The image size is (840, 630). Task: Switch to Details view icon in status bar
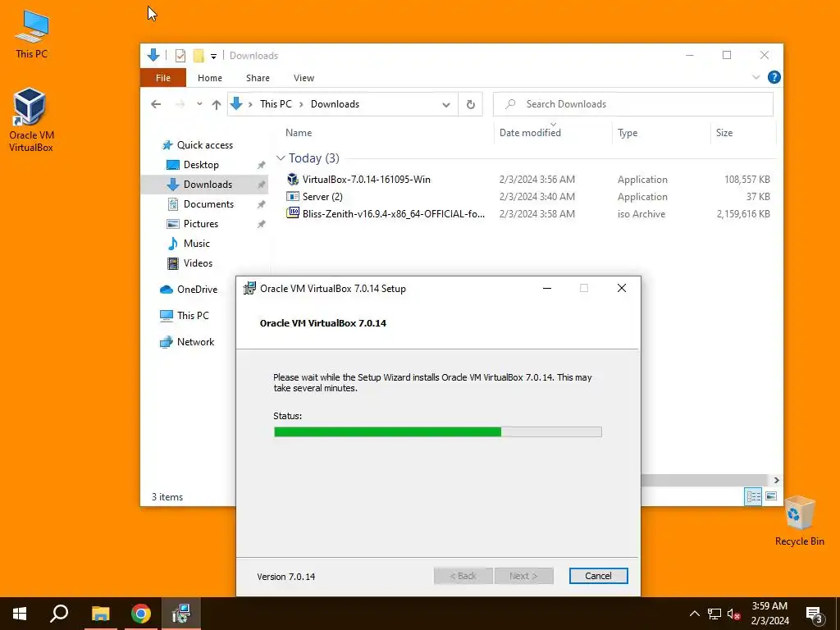click(753, 496)
